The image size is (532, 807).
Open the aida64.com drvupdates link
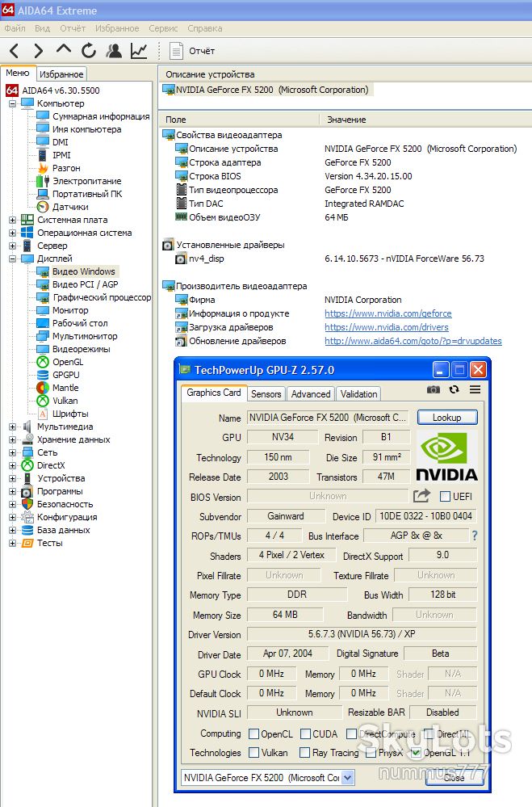click(413, 341)
